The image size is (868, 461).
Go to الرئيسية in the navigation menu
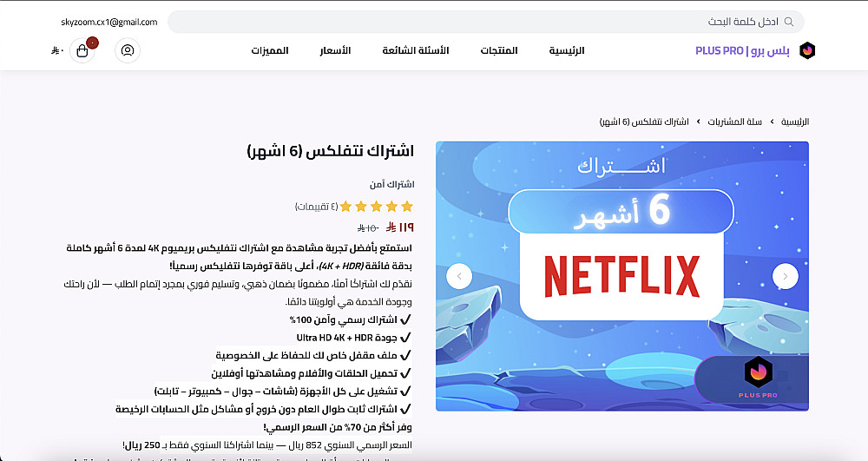pos(566,50)
